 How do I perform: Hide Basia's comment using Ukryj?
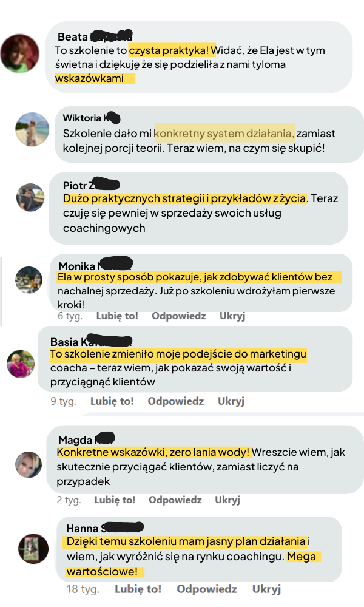click(x=231, y=401)
